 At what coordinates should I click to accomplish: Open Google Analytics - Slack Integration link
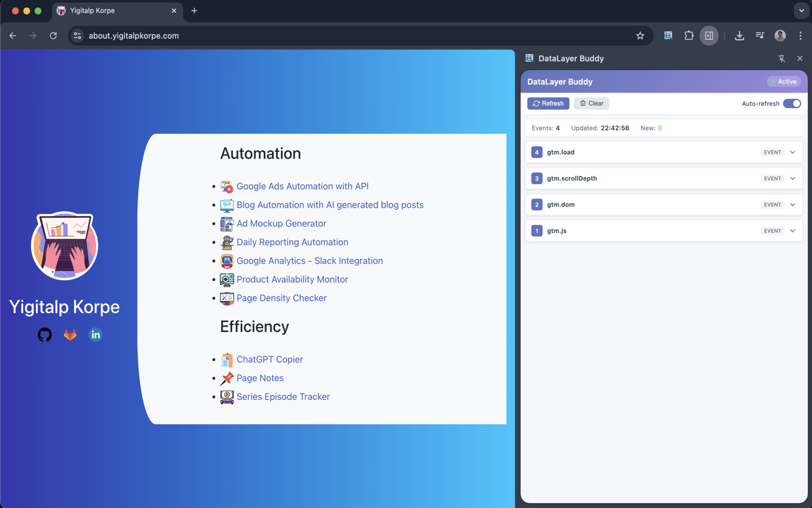(x=310, y=261)
